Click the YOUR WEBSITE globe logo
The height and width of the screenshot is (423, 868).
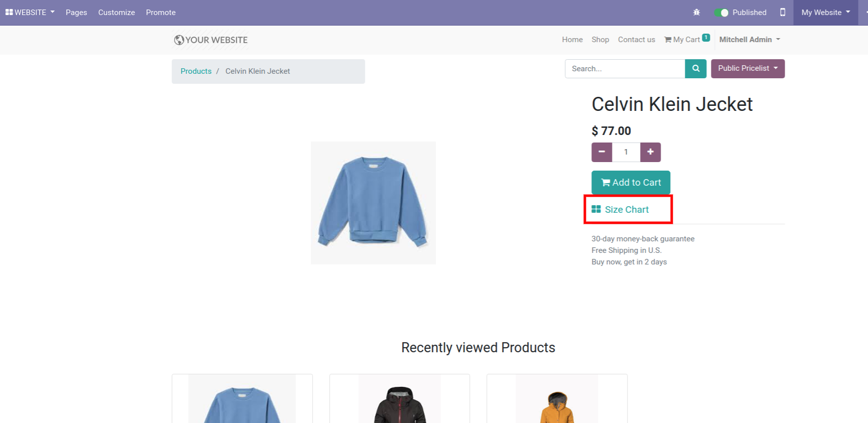pos(211,40)
